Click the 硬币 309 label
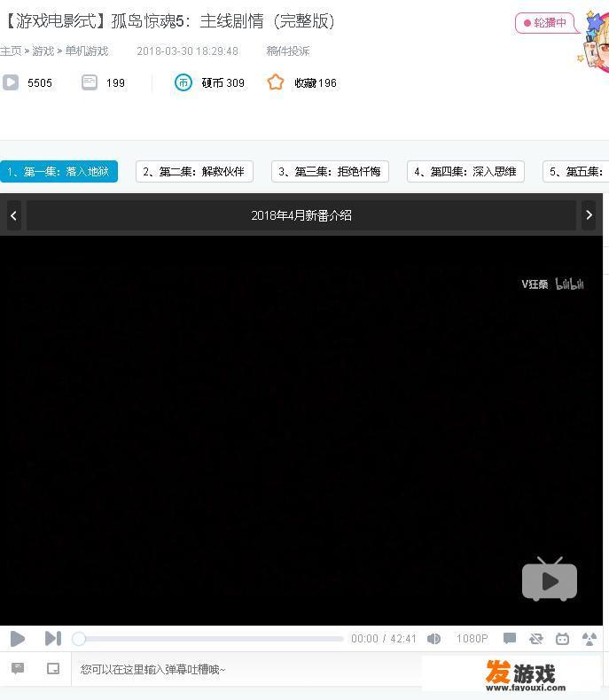 pyautogui.click(x=223, y=83)
